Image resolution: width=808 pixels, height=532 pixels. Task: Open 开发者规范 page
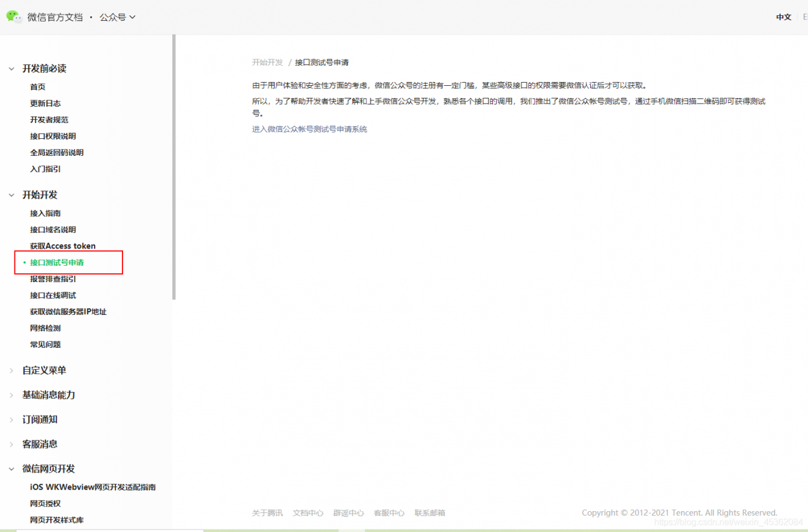tap(49, 120)
